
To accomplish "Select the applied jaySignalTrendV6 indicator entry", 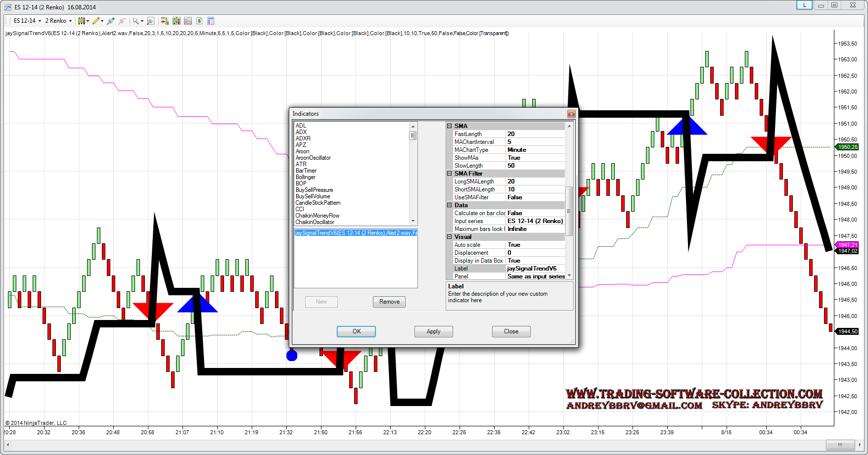I will click(356, 233).
